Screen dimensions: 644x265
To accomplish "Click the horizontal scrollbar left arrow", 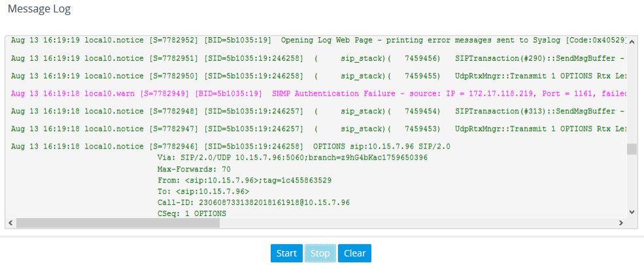I will [x=10, y=223].
